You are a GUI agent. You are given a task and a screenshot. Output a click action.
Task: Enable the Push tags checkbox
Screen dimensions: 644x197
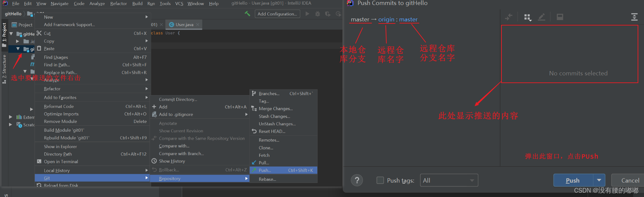pyautogui.click(x=380, y=180)
